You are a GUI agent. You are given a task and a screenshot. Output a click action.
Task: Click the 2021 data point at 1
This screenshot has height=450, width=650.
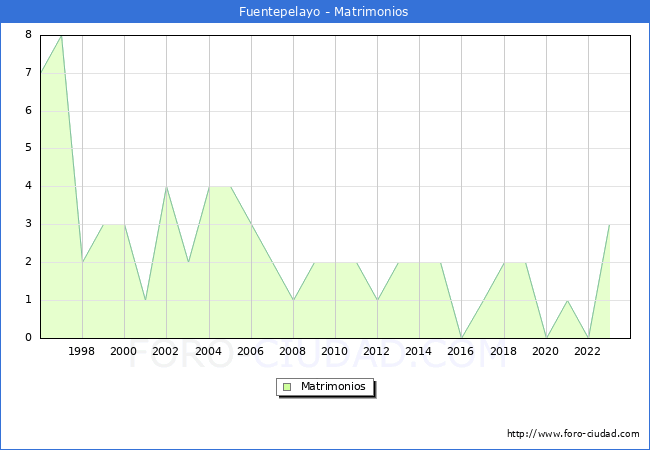(x=567, y=300)
